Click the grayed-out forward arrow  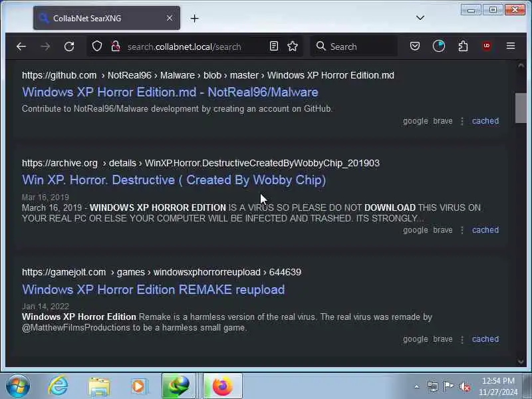[45, 47]
